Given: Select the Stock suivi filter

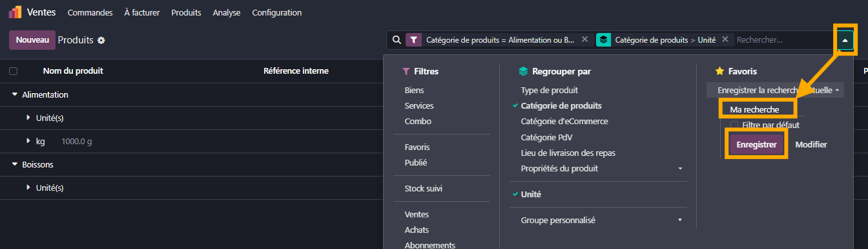Looking at the screenshot, I should tap(424, 189).
